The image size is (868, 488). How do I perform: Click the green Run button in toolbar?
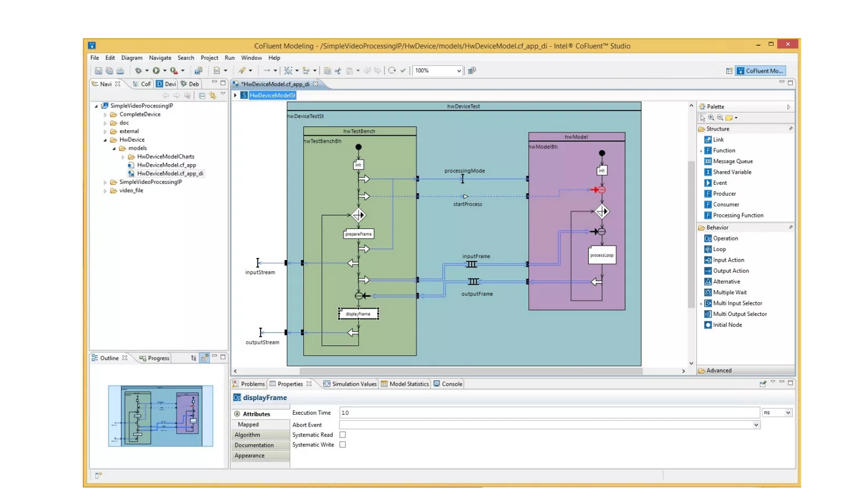[x=156, y=71]
